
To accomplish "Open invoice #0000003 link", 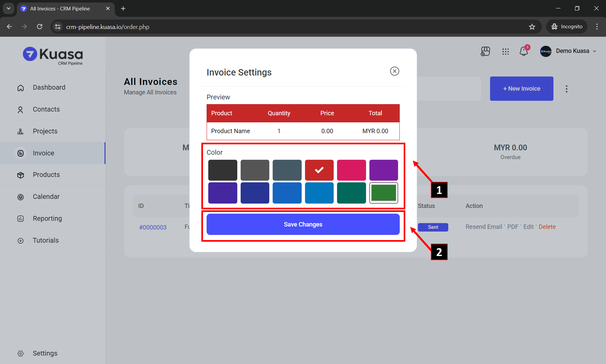I will click(153, 227).
